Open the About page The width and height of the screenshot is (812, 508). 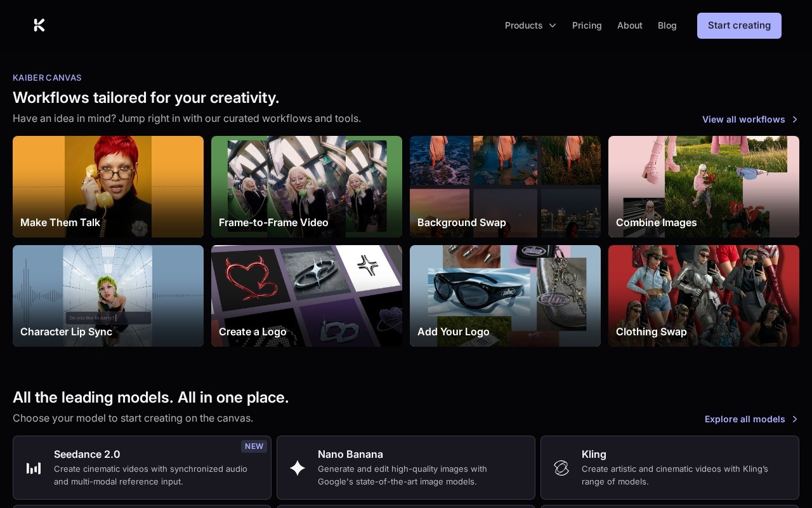tap(630, 25)
